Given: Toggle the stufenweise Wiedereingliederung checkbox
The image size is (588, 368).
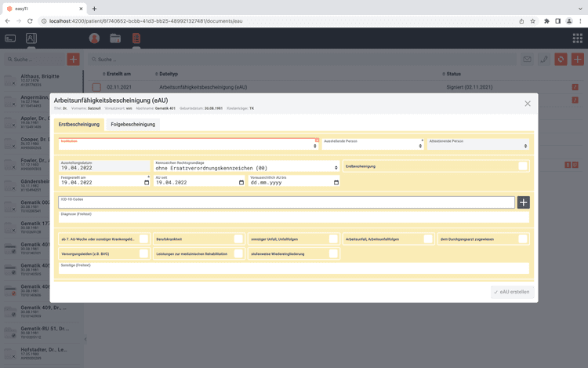Looking at the screenshot, I should [x=333, y=253].
